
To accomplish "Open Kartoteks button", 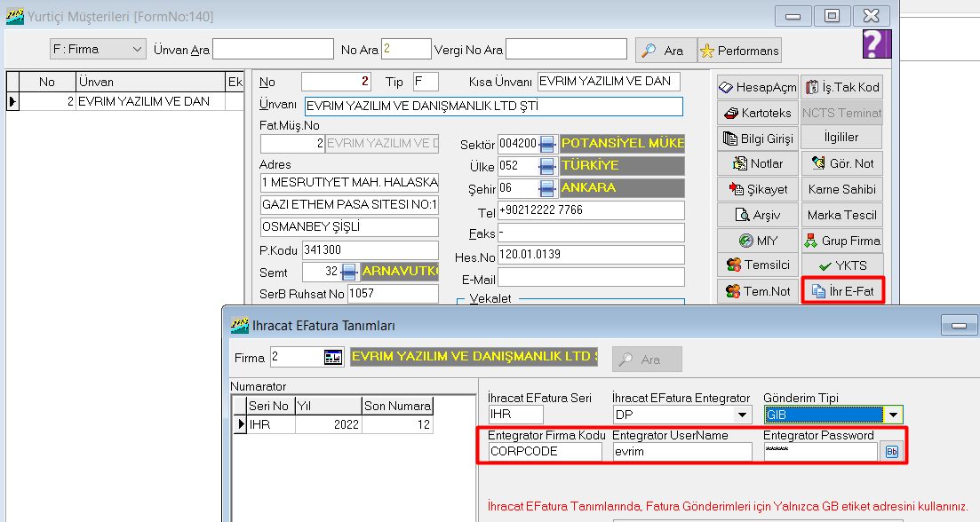I will point(758,113).
